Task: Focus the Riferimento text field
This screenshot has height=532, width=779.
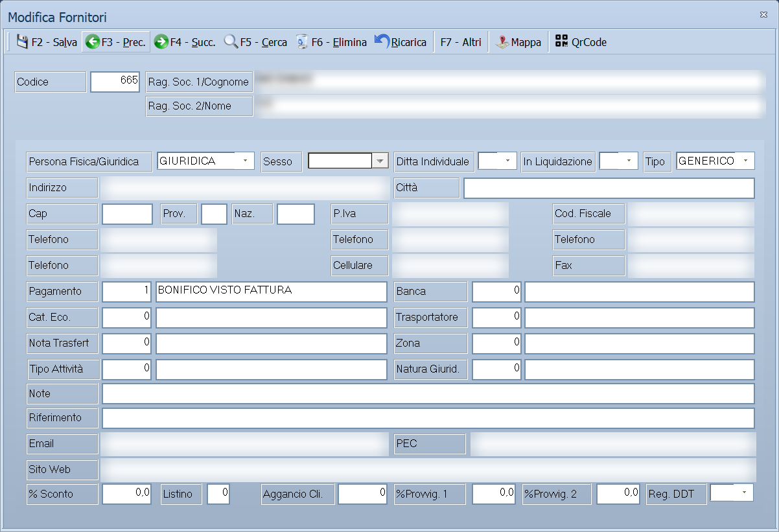Action: (428, 418)
